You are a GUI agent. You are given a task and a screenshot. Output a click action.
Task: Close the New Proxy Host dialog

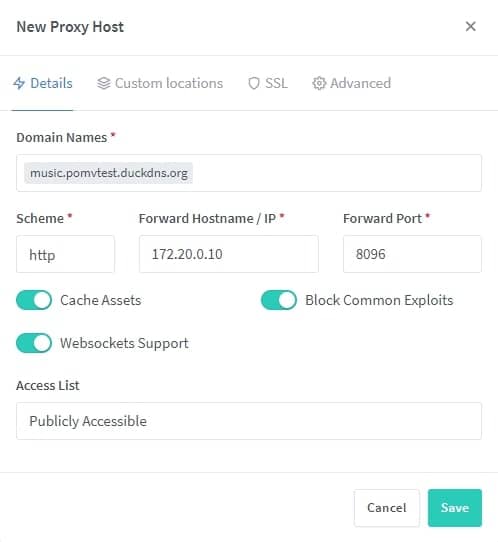tap(470, 26)
